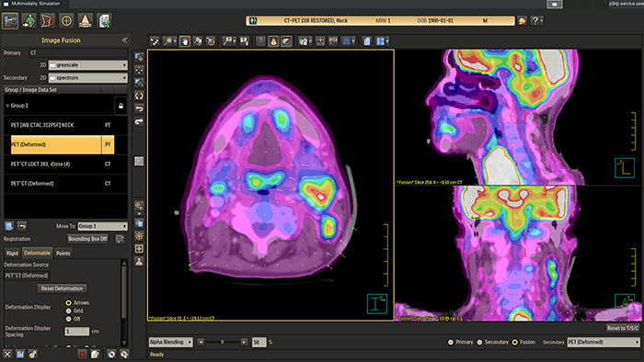Open the primary greyscale colormap dropdown

(x=88, y=65)
